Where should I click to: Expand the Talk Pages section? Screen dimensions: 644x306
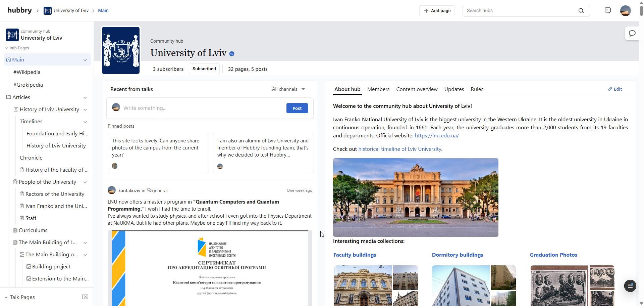(x=6, y=297)
